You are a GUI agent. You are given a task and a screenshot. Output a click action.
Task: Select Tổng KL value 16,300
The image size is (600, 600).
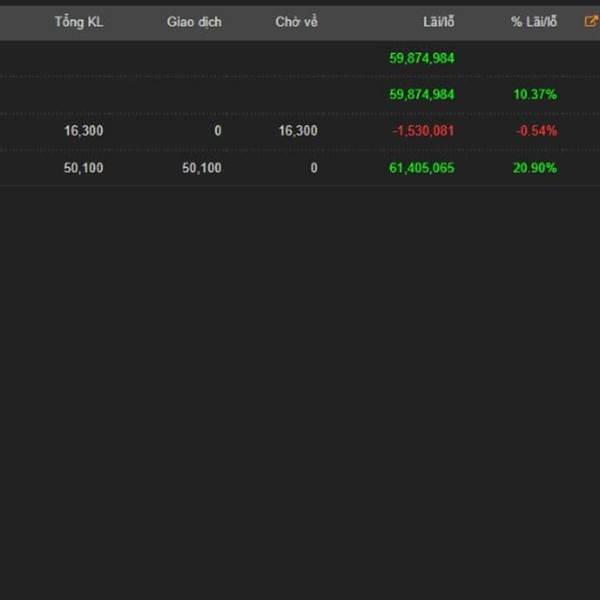pyautogui.click(x=83, y=131)
